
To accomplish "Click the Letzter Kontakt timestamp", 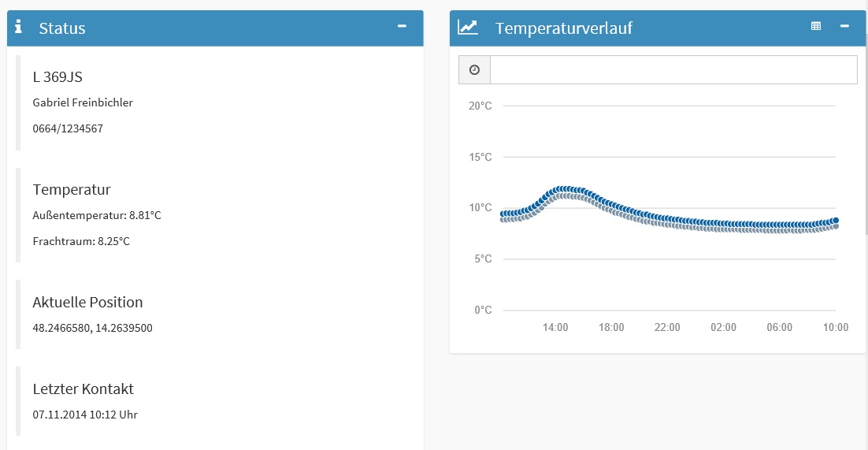I will point(85,415).
